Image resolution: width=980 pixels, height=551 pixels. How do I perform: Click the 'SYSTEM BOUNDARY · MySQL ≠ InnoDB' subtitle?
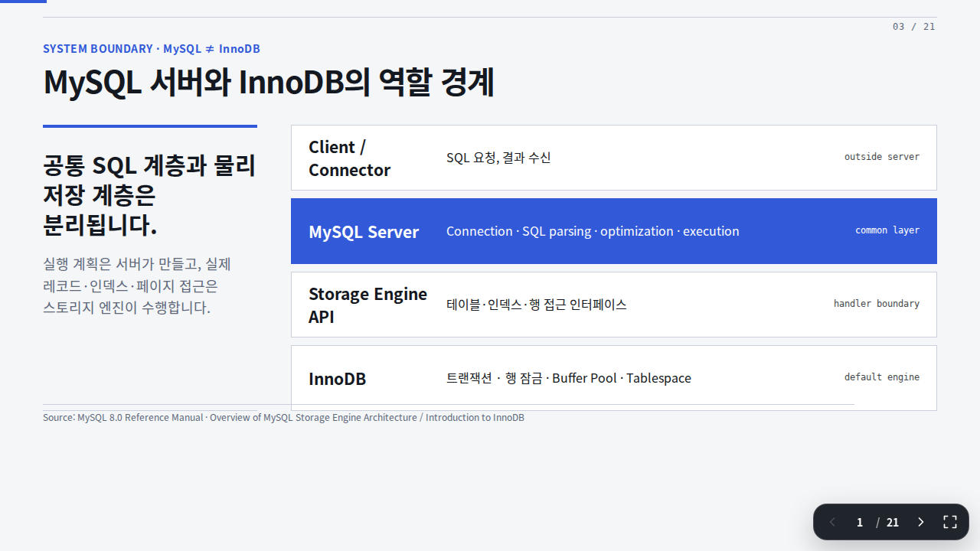(152, 49)
